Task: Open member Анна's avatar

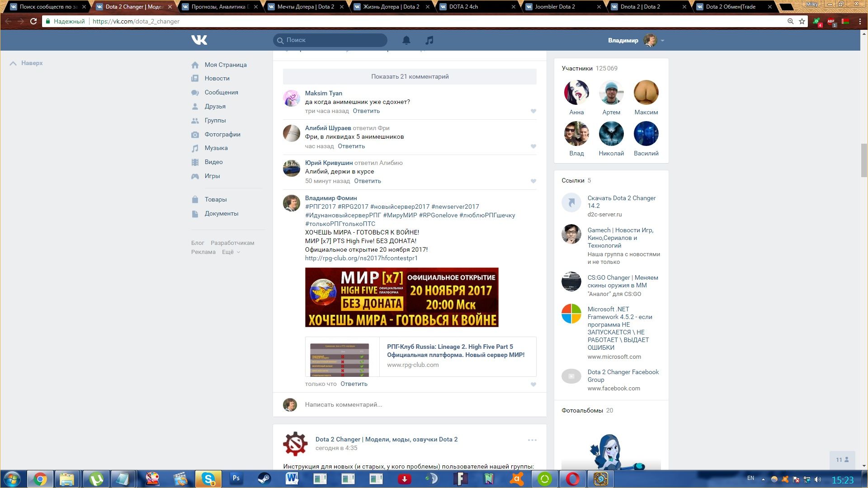Action: pos(576,93)
